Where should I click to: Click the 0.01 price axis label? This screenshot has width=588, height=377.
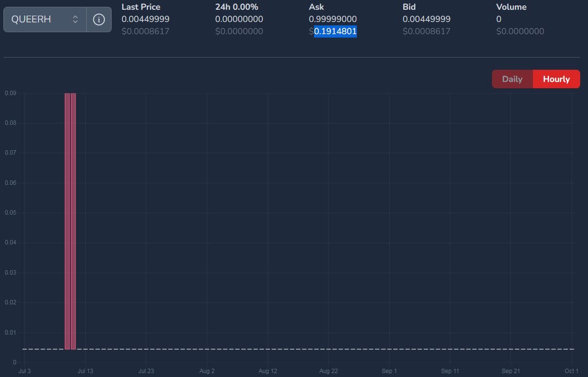(x=10, y=333)
